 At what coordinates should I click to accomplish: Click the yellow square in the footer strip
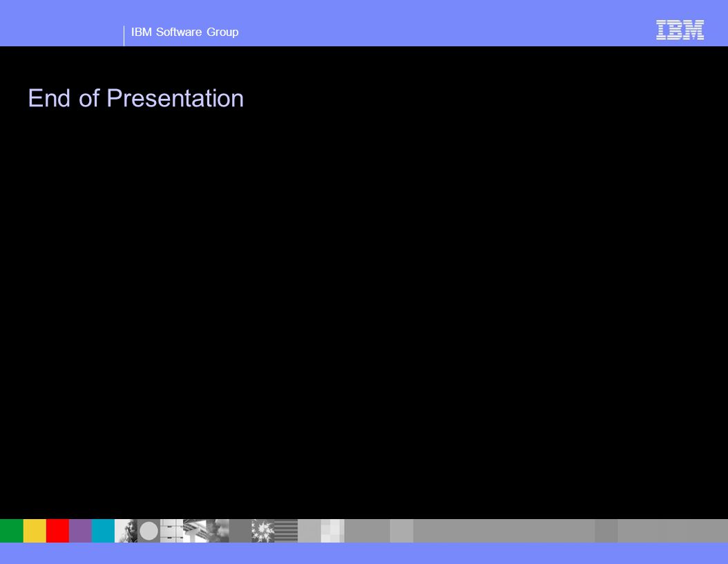35,531
